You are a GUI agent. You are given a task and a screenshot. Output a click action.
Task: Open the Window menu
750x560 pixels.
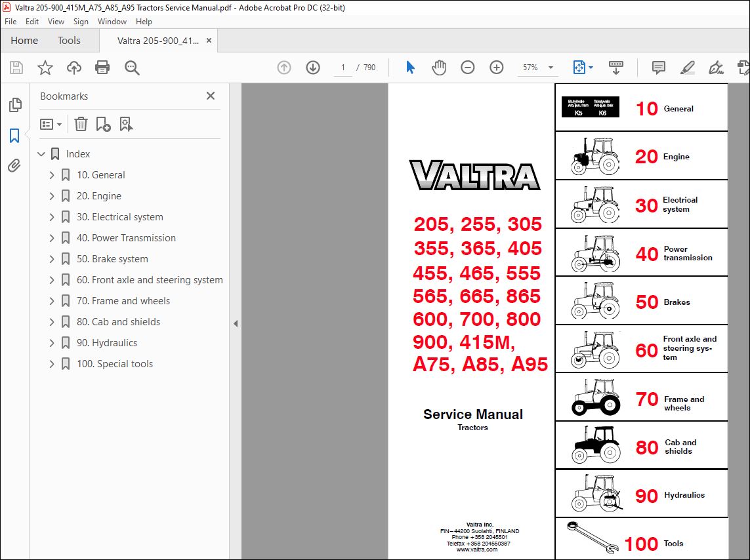coord(112,22)
